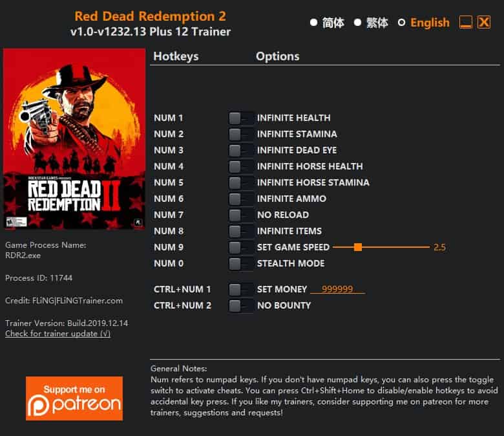Turn on Infinite Dead Eye

[240, 150]
